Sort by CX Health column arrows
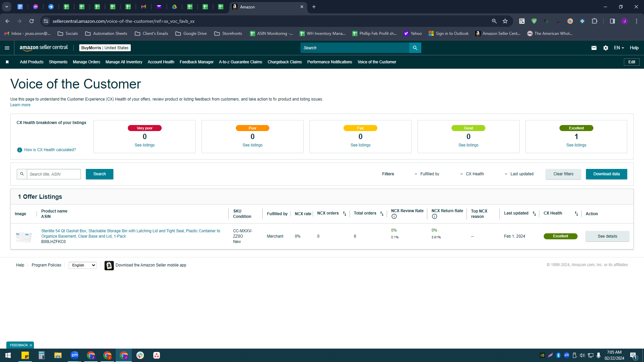Viewport: 644px width, 362px height. pos(576,214)
